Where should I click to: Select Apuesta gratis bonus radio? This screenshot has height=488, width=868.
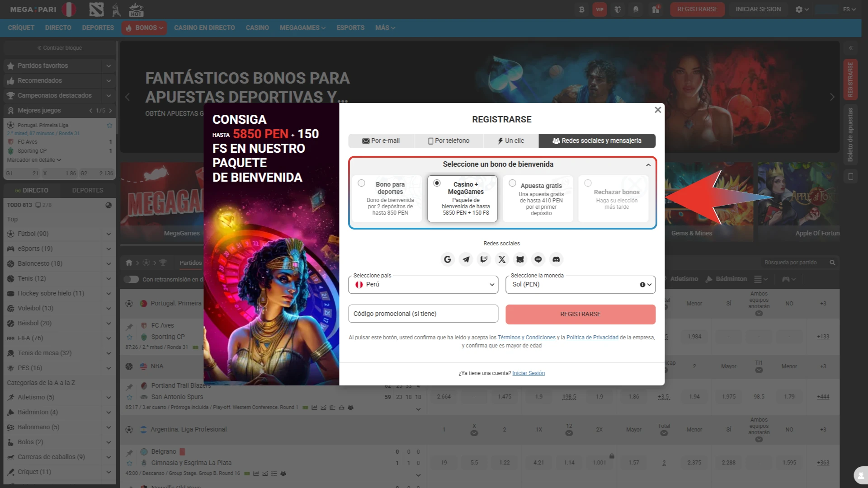point(512,183)
